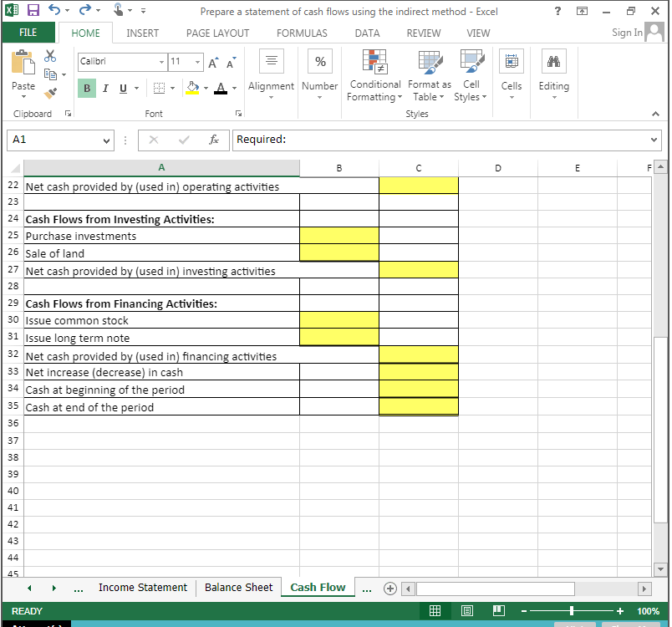The height and width of the screenshot is (627, 672).
Task: Toggle underline formatting
Action: pyautogui.click(x=121, y=87)
